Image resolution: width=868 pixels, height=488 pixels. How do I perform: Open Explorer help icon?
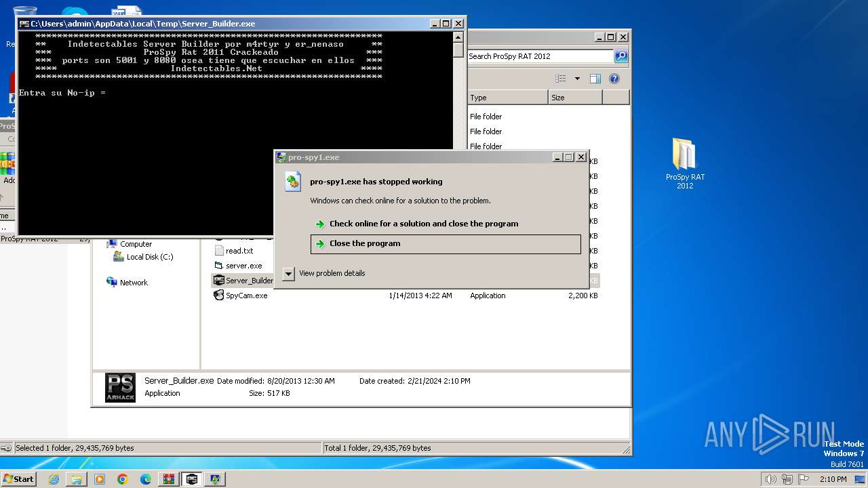[x=614, y=79]
